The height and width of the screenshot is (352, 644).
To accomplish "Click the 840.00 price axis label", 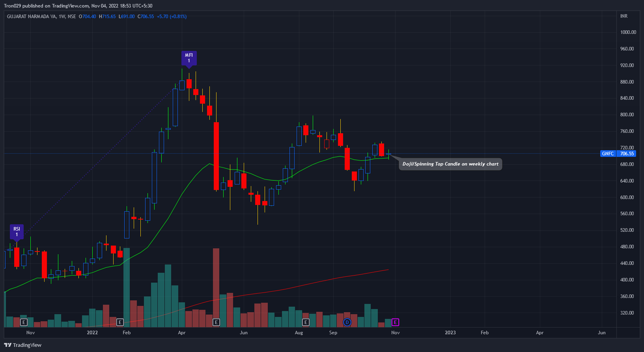I will click(627, 98).
